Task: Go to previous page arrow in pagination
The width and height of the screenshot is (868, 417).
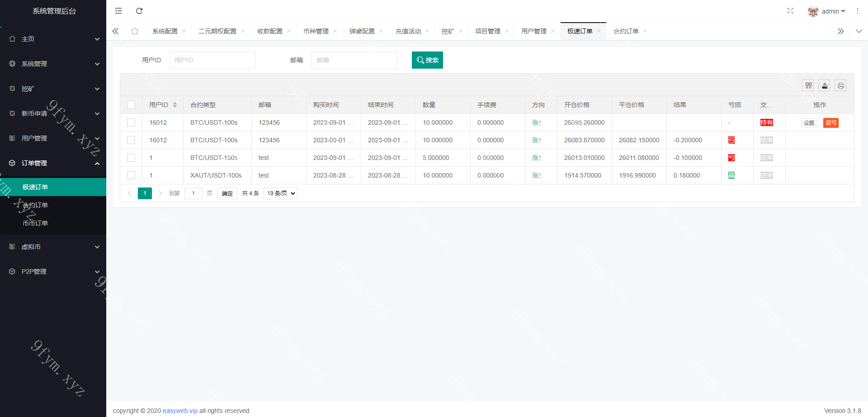Action: tap(129, 193)
